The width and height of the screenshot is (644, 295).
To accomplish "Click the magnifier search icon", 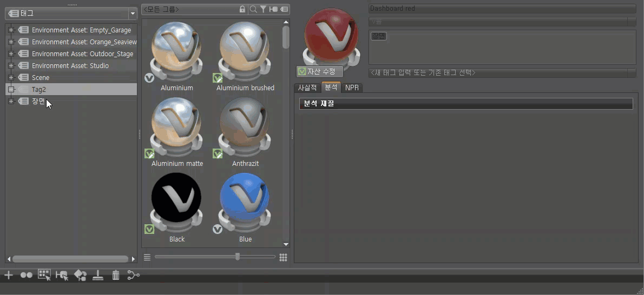I will (253, 9).
